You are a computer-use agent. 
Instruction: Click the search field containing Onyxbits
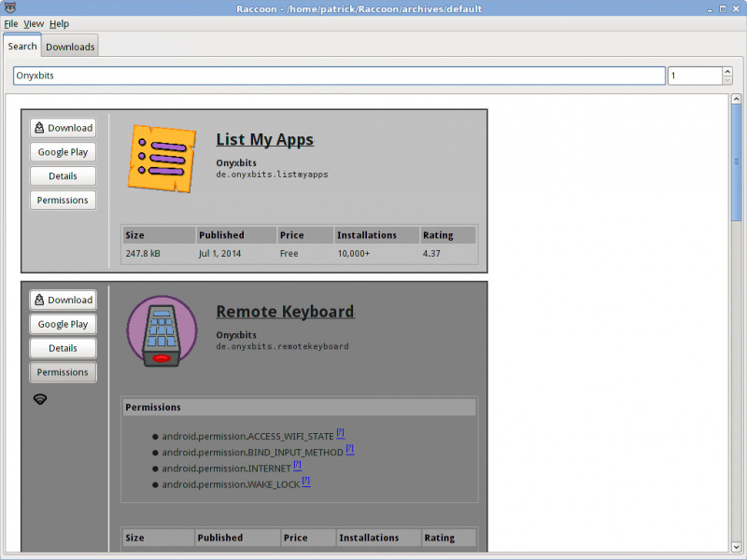point(338,76)
